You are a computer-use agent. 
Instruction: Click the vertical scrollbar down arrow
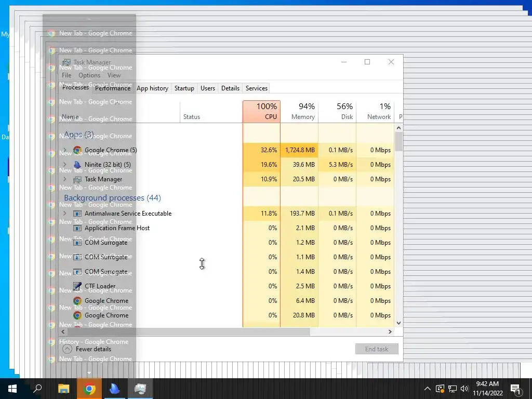click(398, 323)
